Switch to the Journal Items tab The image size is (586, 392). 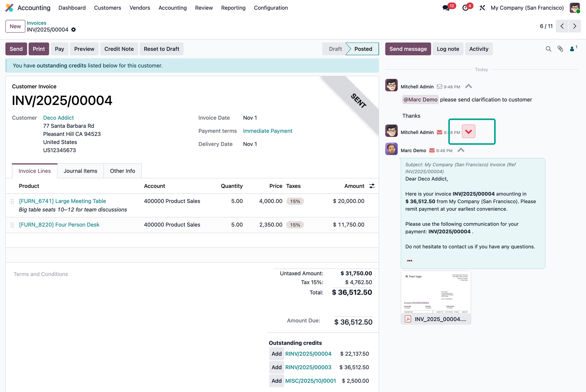(80, 171)
